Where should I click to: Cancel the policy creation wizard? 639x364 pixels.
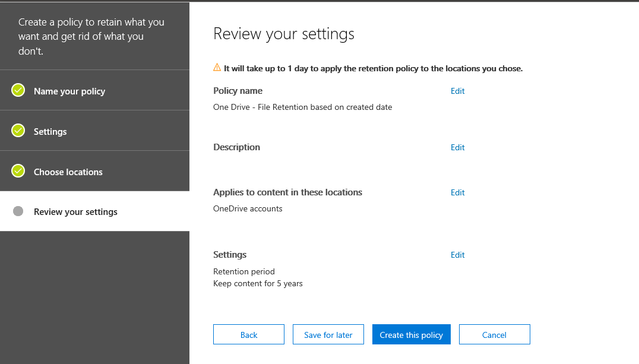[x=494, y=335]
